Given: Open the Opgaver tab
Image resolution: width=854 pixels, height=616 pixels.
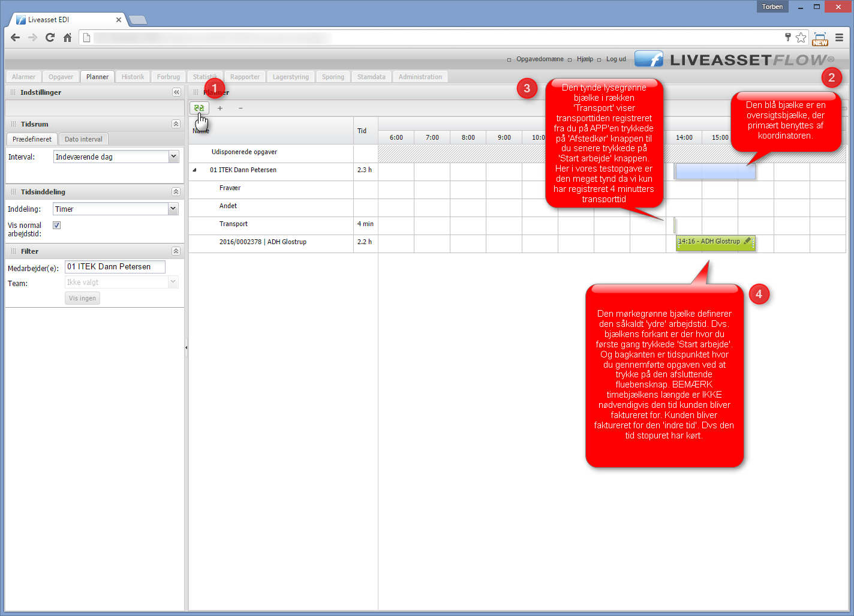Looking at the screenshot, I should pyautogui.click(x=61, y=77).
